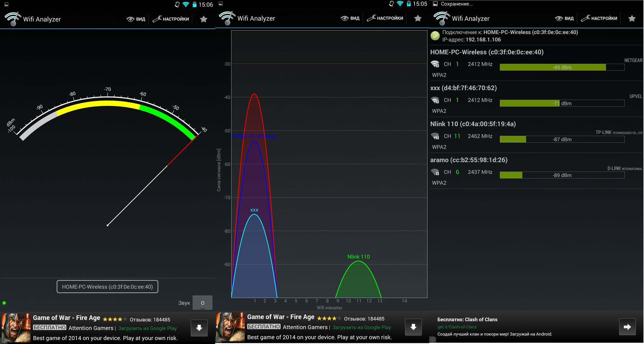The image size is (644, 344).
Task: Tap wifi lock icon for Nlink 110
Action: (435, 136)
